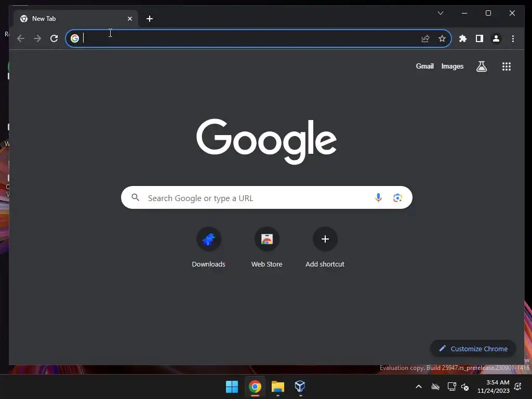Search by image with the Lens icon
This screenshot has height=399, width=532.
pos(397,197)
